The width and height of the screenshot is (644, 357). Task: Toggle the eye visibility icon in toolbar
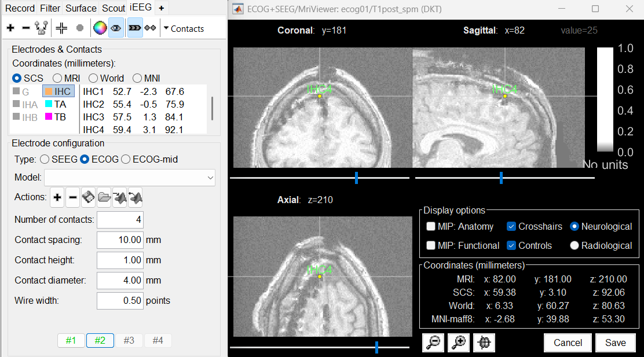pos(116,28)
